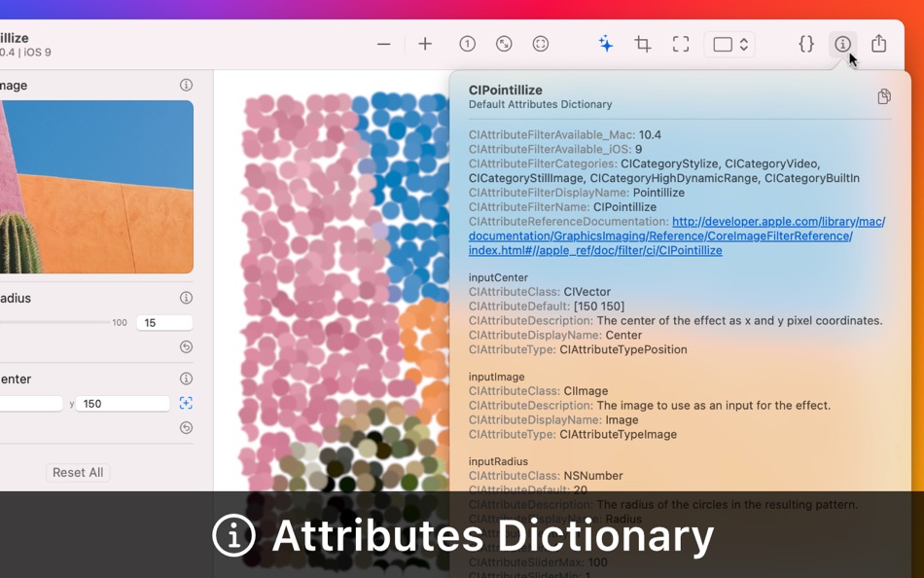Screen dimensions: 924x578
Task: Click the zoom out minus button
Action: point(383,44)
